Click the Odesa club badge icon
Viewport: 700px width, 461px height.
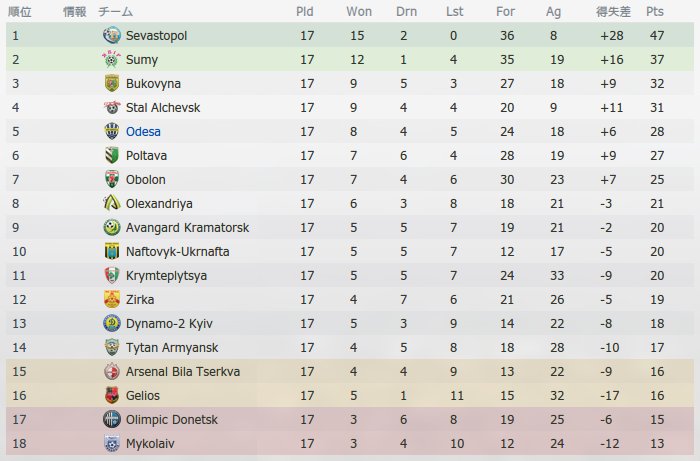[112, 132]
